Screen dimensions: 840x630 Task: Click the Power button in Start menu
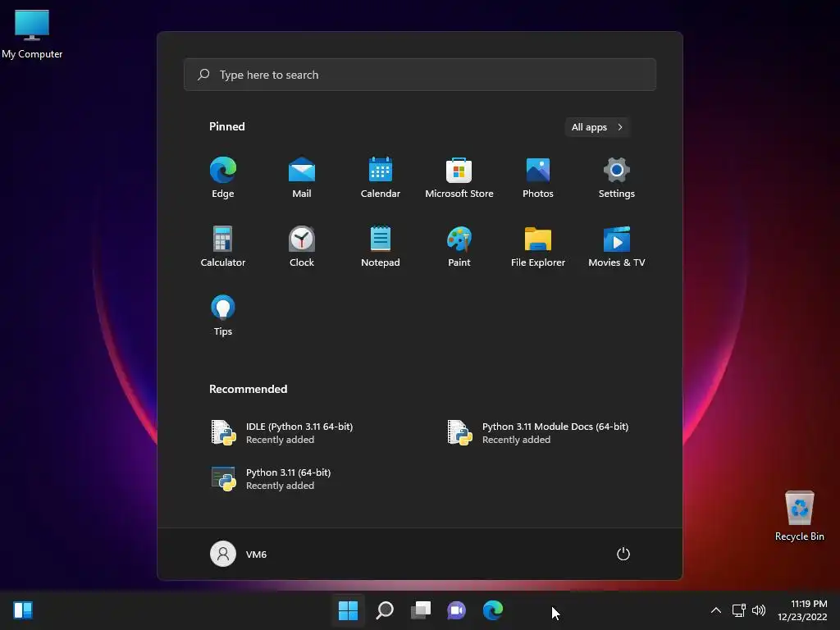pyautogui.click(x=623, y=554)
